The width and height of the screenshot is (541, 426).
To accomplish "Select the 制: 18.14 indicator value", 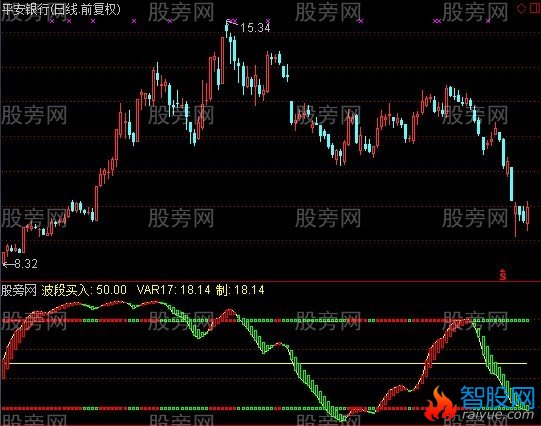I will pyautogui.click(x=240, y=290).
